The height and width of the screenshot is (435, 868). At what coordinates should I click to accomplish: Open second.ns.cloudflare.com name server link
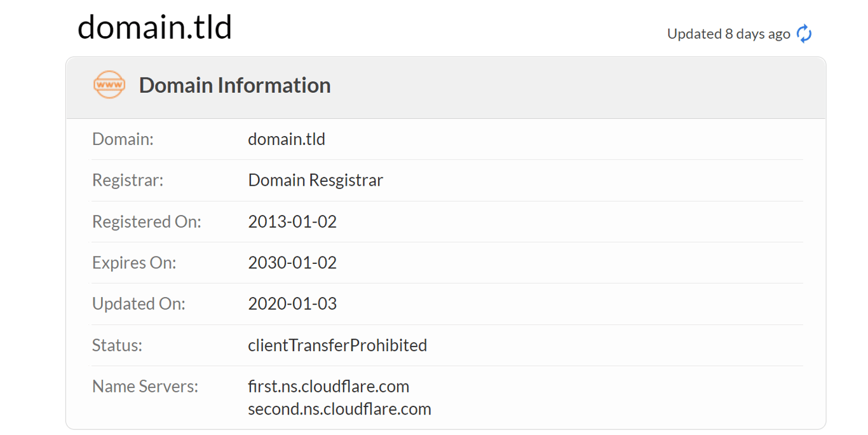339,409
